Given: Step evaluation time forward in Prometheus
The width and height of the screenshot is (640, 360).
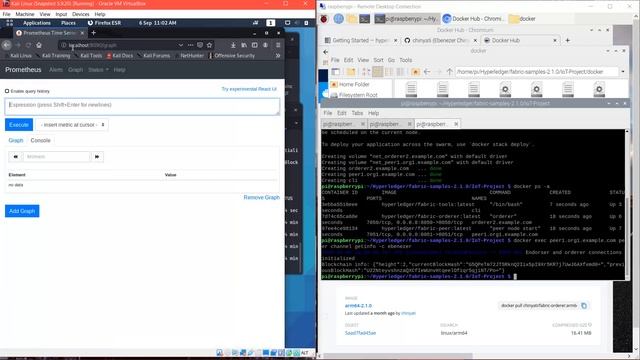Looking at the screenshot, I should (x=97, y=157).
